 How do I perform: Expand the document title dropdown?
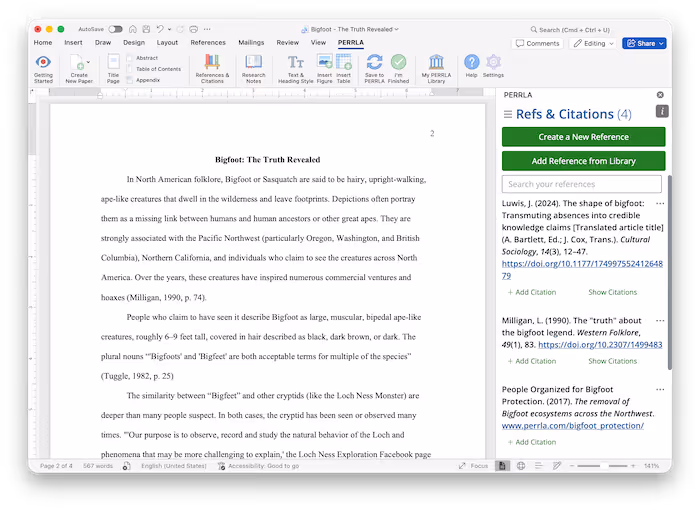pyautogui.click(x=396, y=29)
